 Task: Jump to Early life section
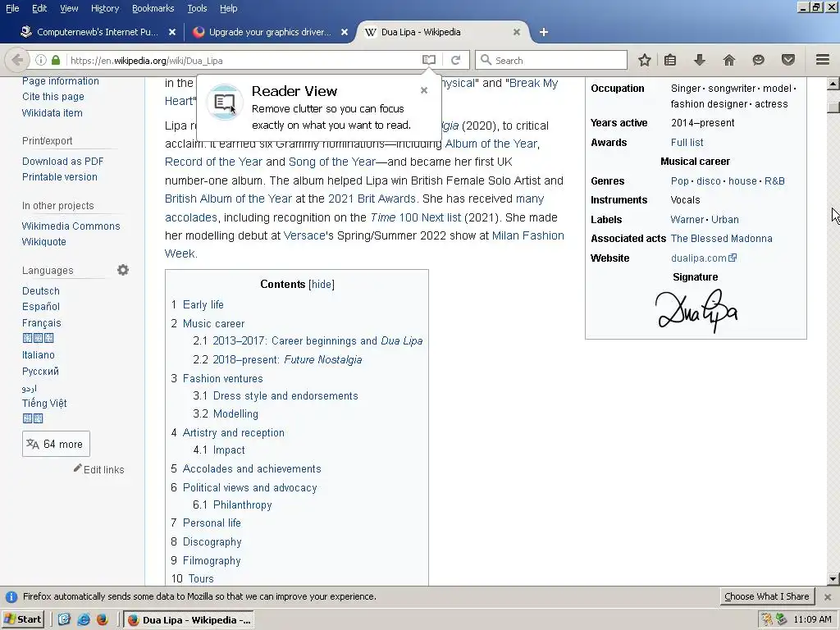203,305
